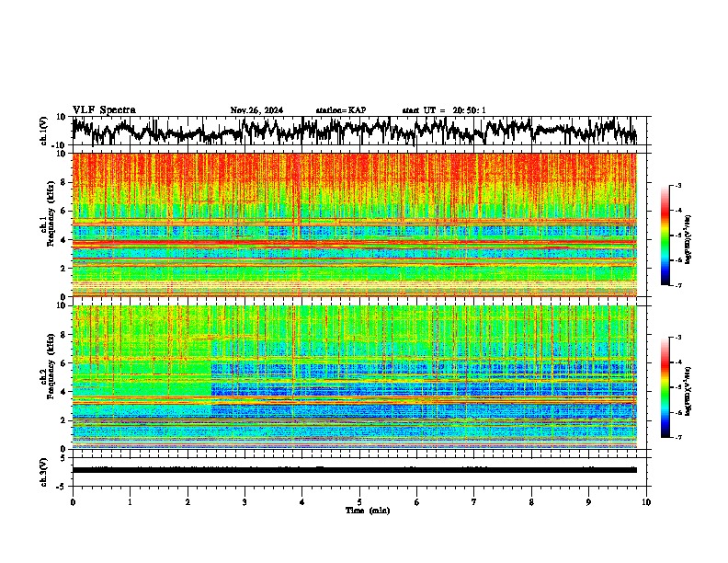Click the "Time (min)" axis title
This screenshot has height=563, width=728.
(368, 511)
